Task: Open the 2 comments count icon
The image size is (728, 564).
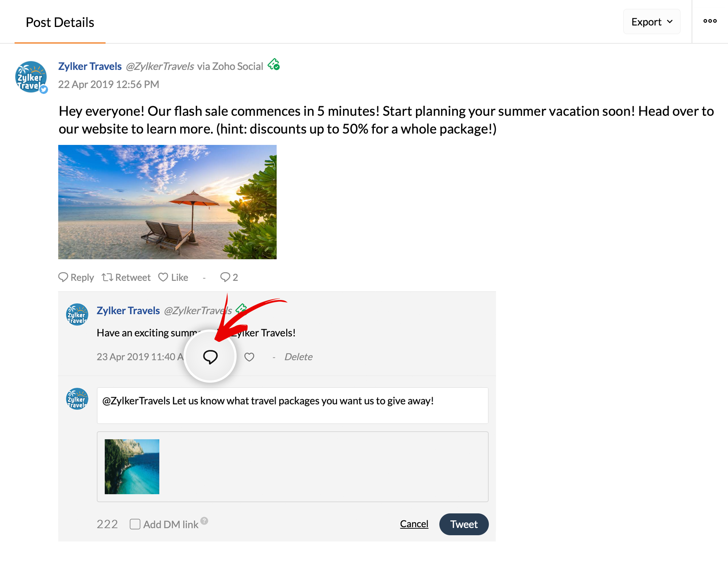Action: point(225,277)
